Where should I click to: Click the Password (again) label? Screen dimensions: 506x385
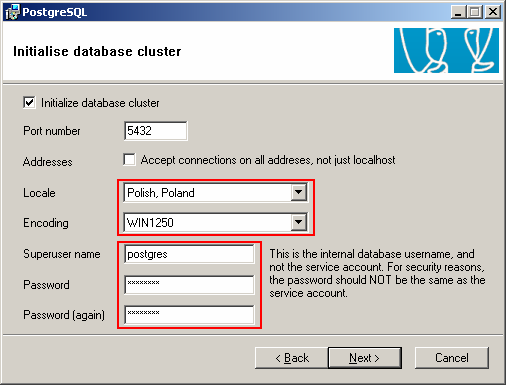(64, 315)
